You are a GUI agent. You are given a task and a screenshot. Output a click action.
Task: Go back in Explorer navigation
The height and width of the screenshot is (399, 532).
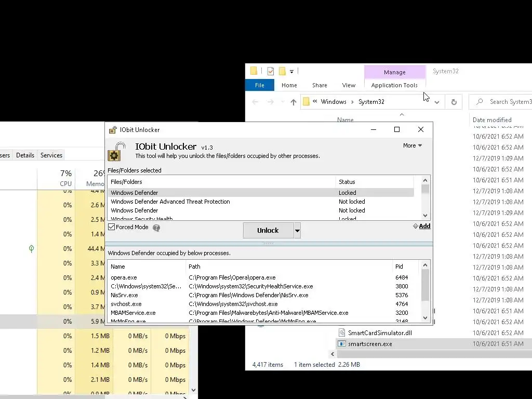tap(255, 102)
